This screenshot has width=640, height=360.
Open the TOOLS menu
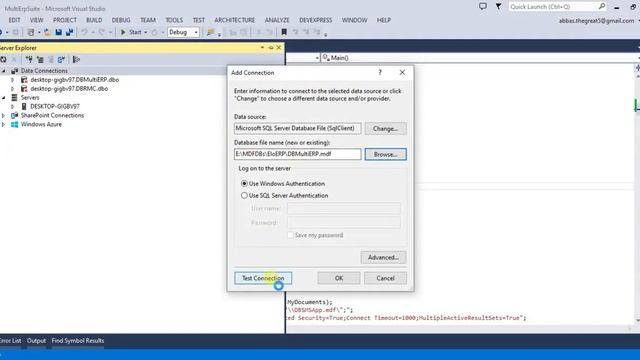pyautogui.click(x=174, y=20)
